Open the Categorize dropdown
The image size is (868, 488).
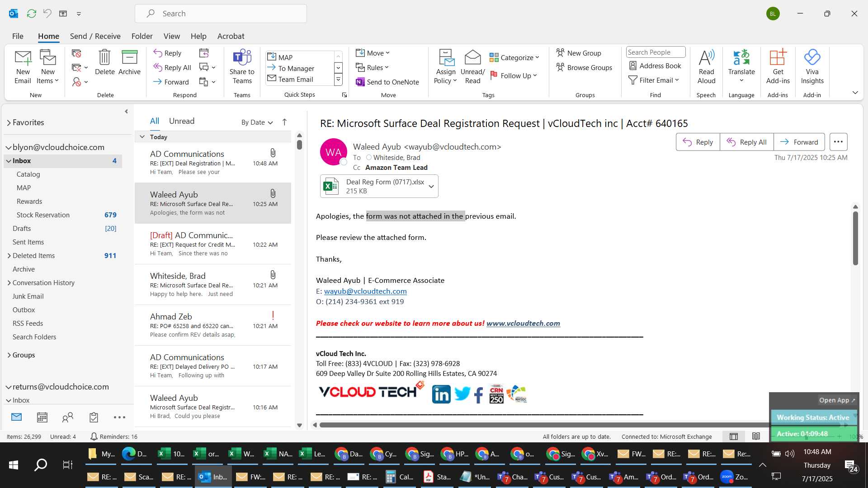click(514, 57)
